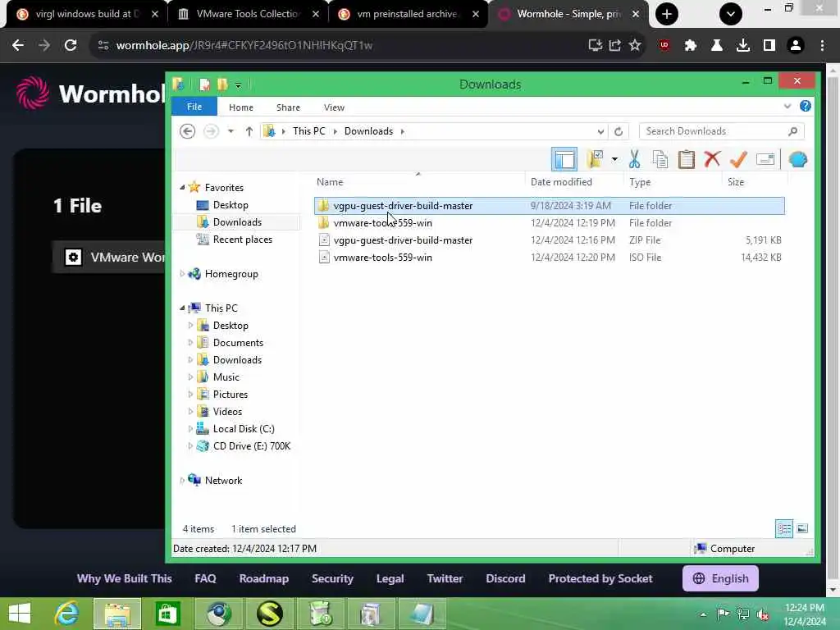Open address bar history dropdown
The image size is (840, 630).
tap(600, 131)
